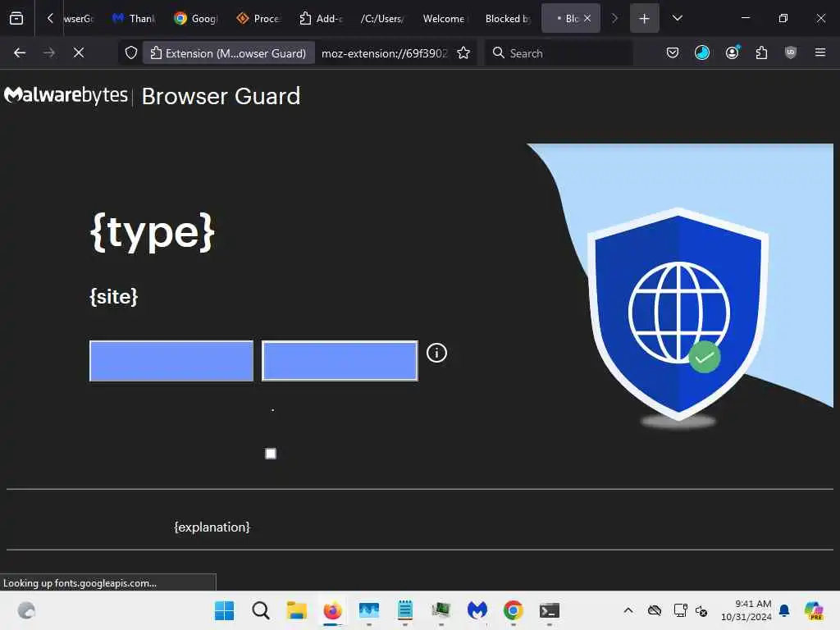840x630 pixels.
Task: Stop loading the page
Action: tap(78, 52)
